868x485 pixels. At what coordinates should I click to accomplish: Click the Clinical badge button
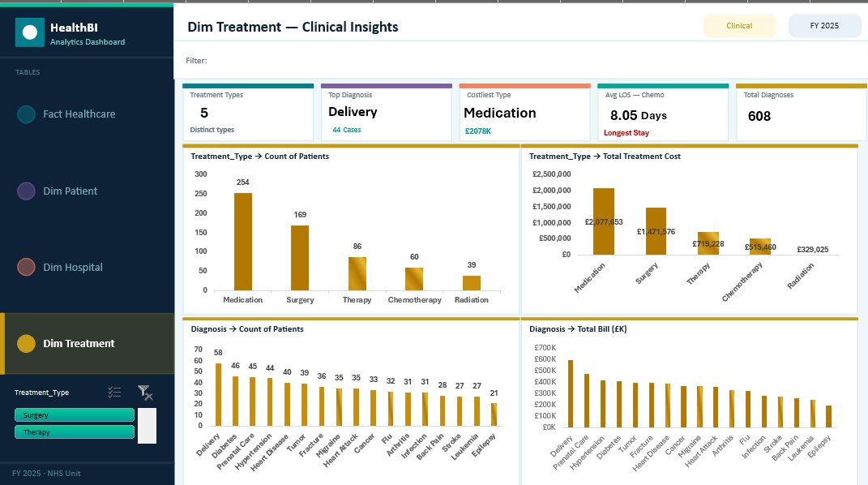(x=740, y=26)
